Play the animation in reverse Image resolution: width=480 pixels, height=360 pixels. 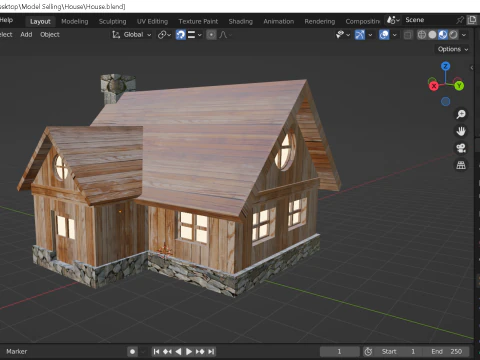coord(178,351)
